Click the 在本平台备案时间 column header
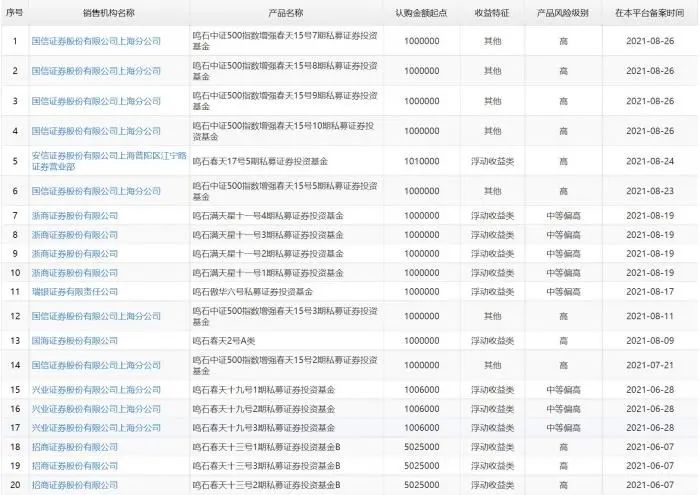The height and width of the screenshot is (495, 700). 650,12
